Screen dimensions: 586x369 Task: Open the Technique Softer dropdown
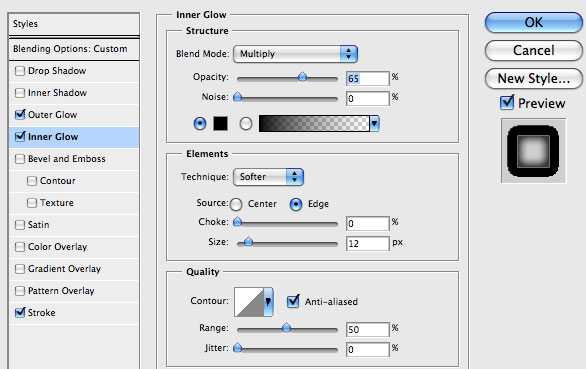click(x=268, y=177)
